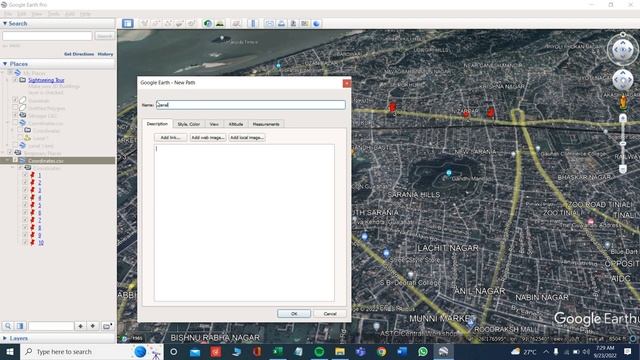Open the Ruler tool
The width and height of the screenshot is (640, 360).
click(x=253, y=23)
